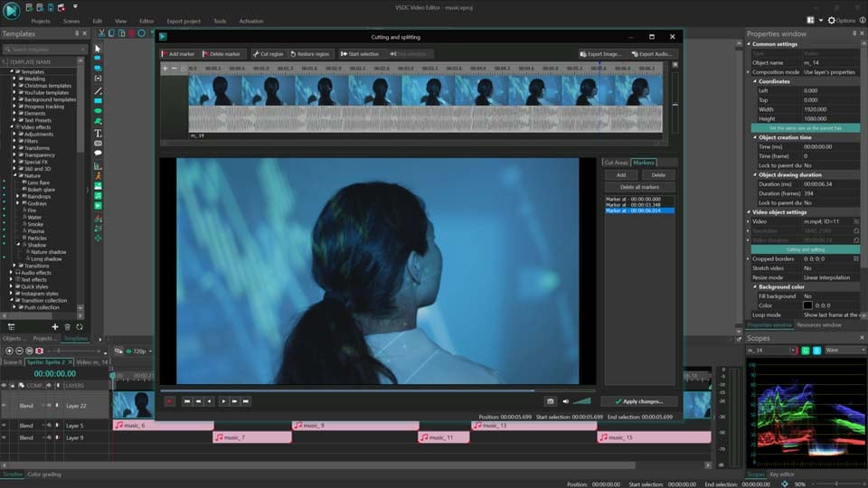Select the animation running-man tool
This screenshot has height=488, width=868.
[x=98, y=176]
